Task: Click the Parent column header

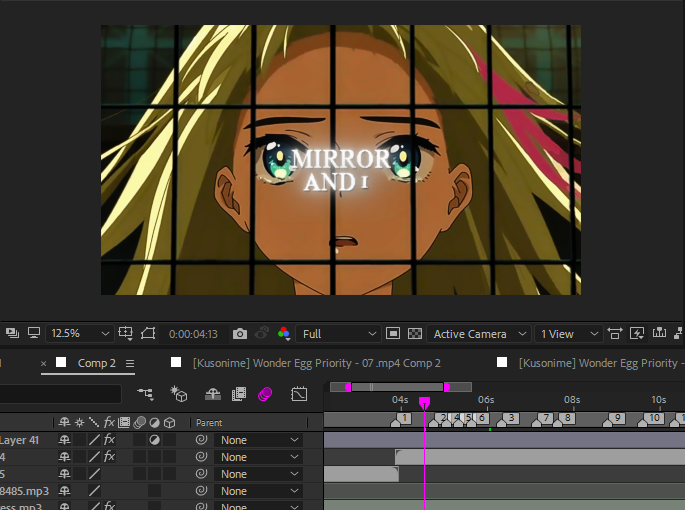Action: [x=209, y=423]
